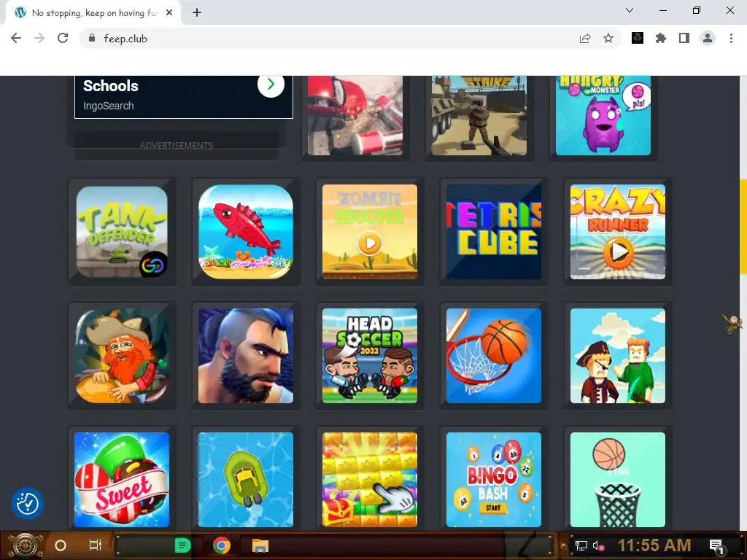
Task: Open the red-bearded gold miner game
Action: (x=122, y=356)
